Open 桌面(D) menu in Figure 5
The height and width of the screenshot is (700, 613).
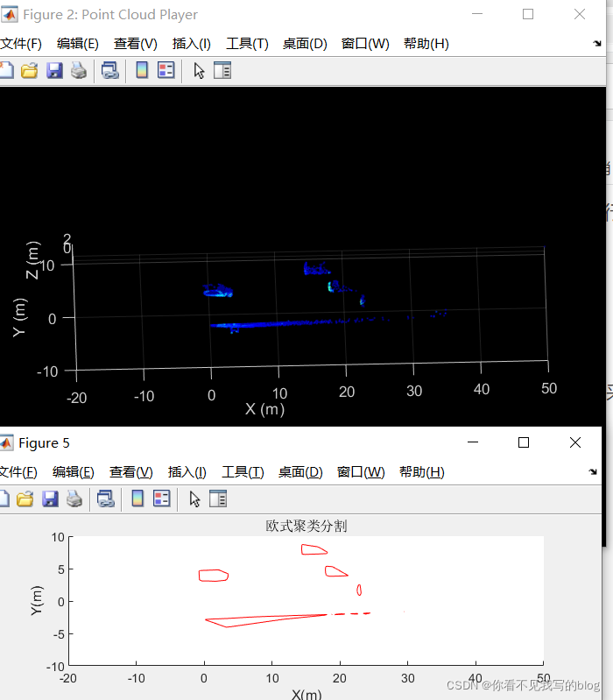(300, 472)
